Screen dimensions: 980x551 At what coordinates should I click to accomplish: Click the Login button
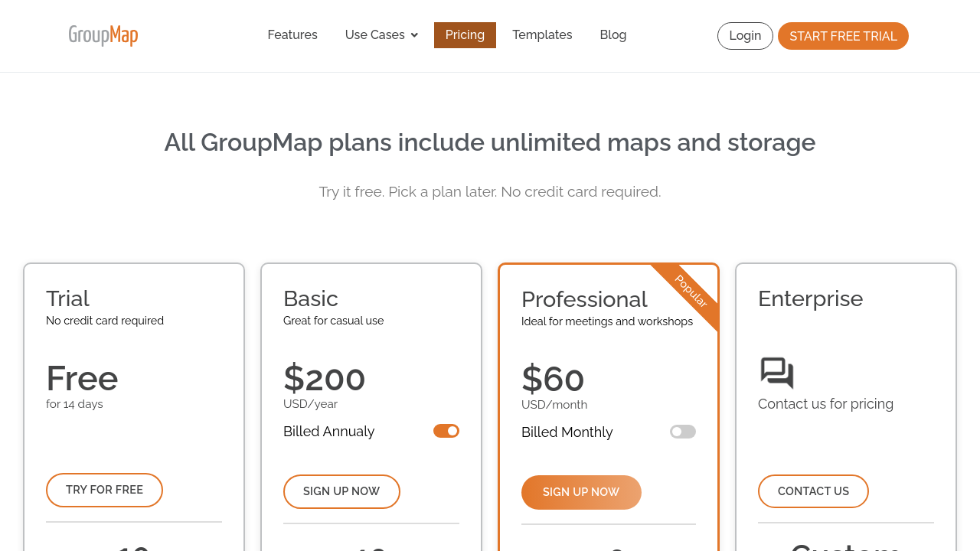(x=745, y=36)
